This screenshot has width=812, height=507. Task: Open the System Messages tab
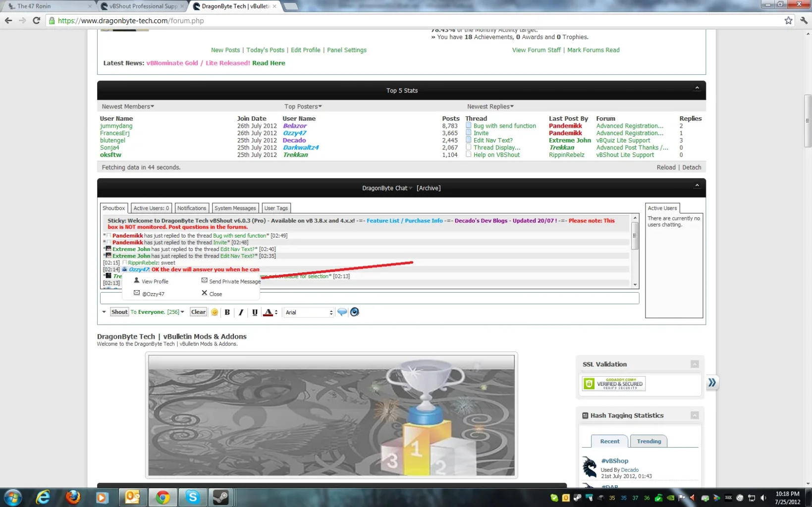(x=235, y=208)
